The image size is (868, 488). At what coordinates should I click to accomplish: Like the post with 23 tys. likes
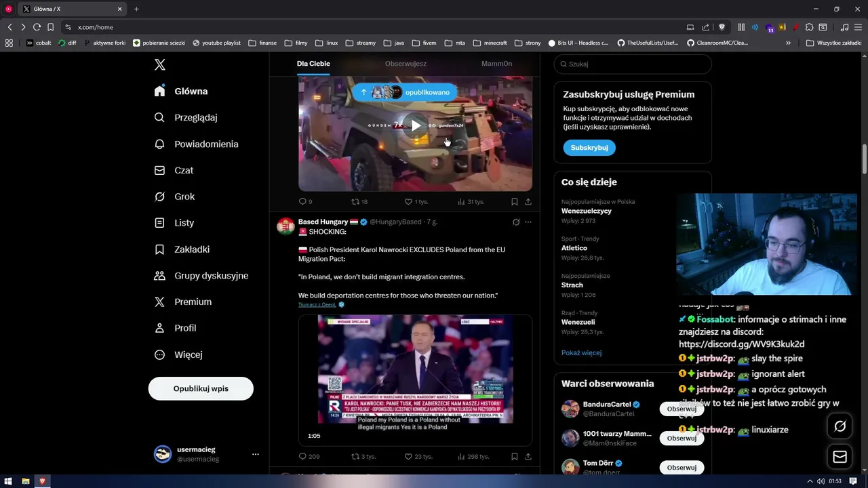point(418,457)
